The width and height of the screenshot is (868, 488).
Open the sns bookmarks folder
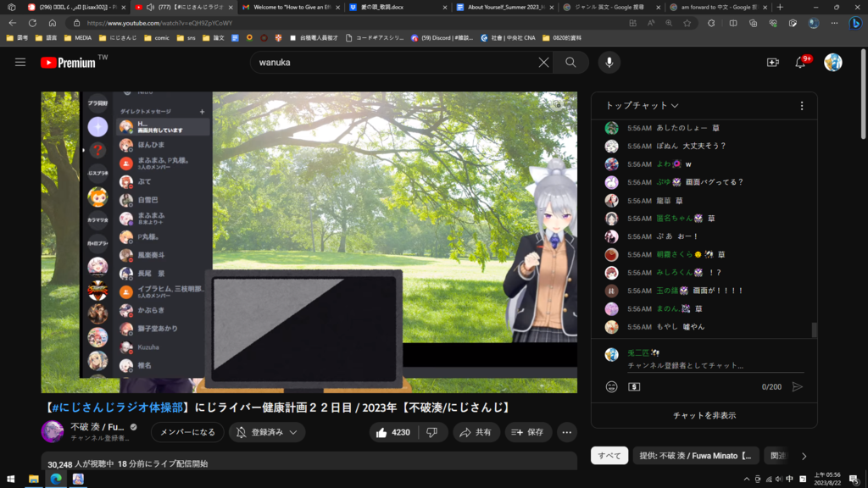(186, 38)
